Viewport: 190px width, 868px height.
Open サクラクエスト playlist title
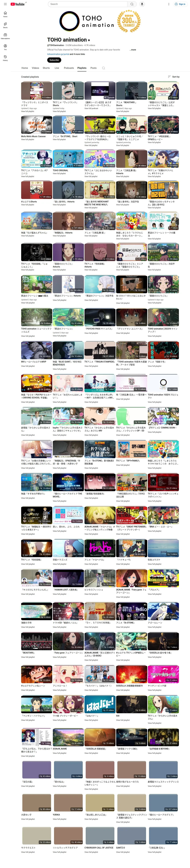pos(28,847)
